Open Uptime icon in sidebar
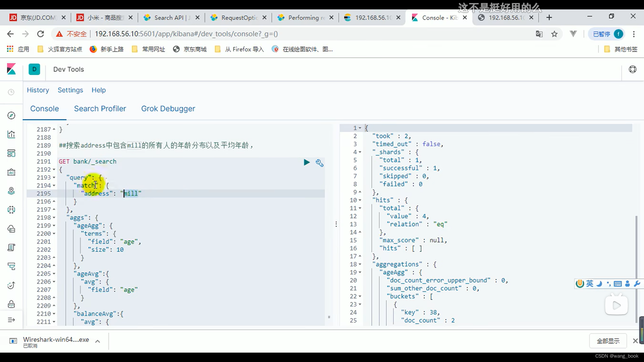The width and height of the screenshot is (644, 362). point(11,285)
